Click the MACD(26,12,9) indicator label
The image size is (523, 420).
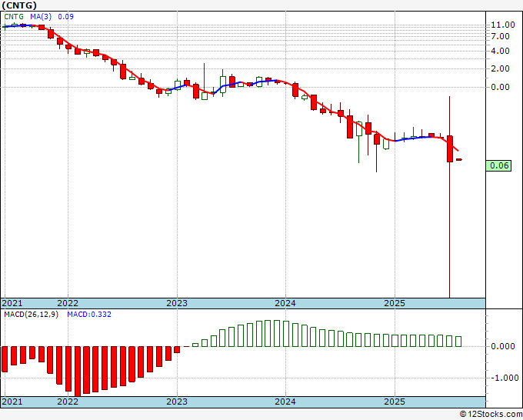pyautogui.click(x=31, y=315)
